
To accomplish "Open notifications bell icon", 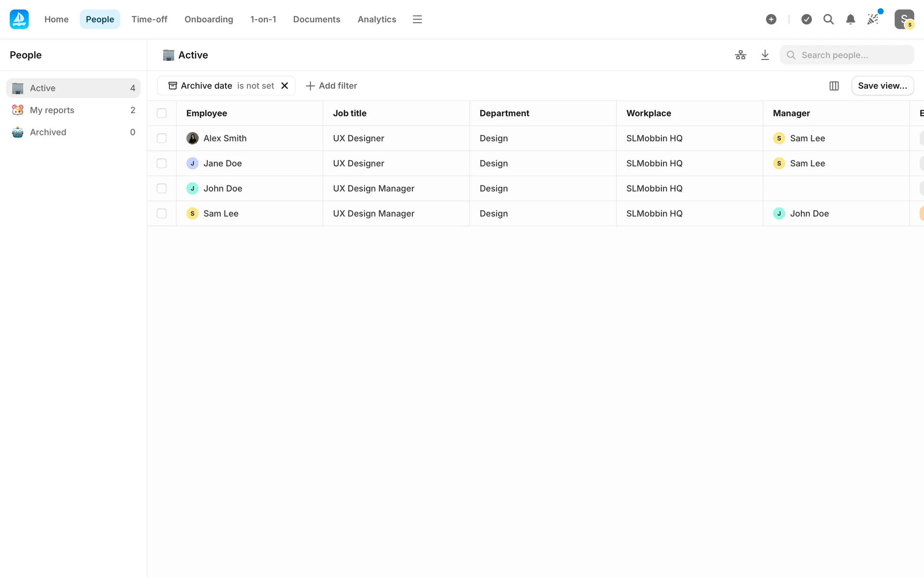I will coord(850,19).
